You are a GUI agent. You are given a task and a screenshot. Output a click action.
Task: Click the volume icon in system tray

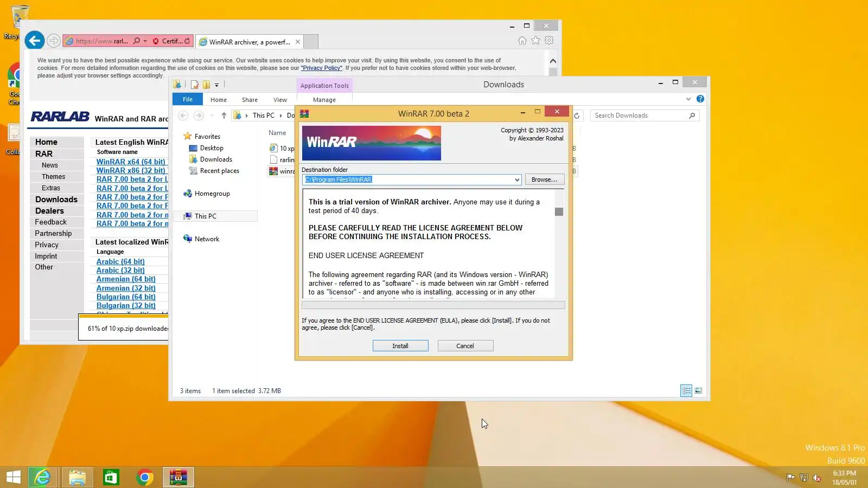point(817,478)
